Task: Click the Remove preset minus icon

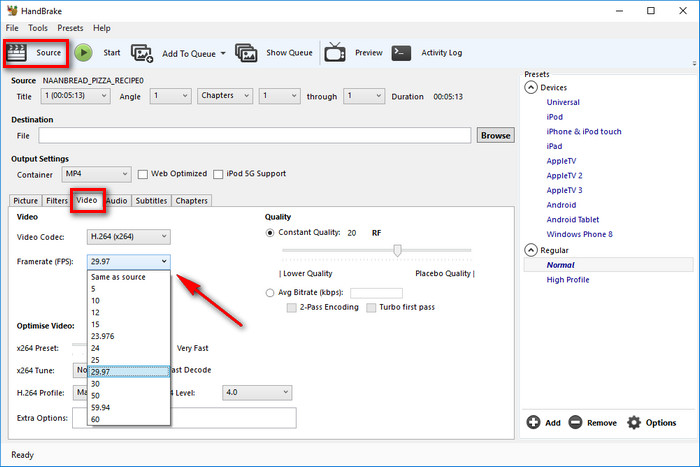Action: [575, 422]
